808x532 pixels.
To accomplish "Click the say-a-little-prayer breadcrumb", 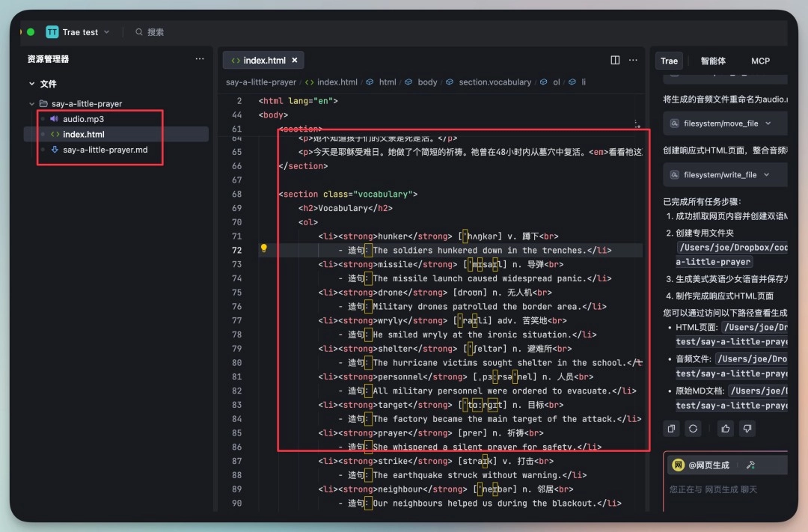I will (x=261, y=82).
